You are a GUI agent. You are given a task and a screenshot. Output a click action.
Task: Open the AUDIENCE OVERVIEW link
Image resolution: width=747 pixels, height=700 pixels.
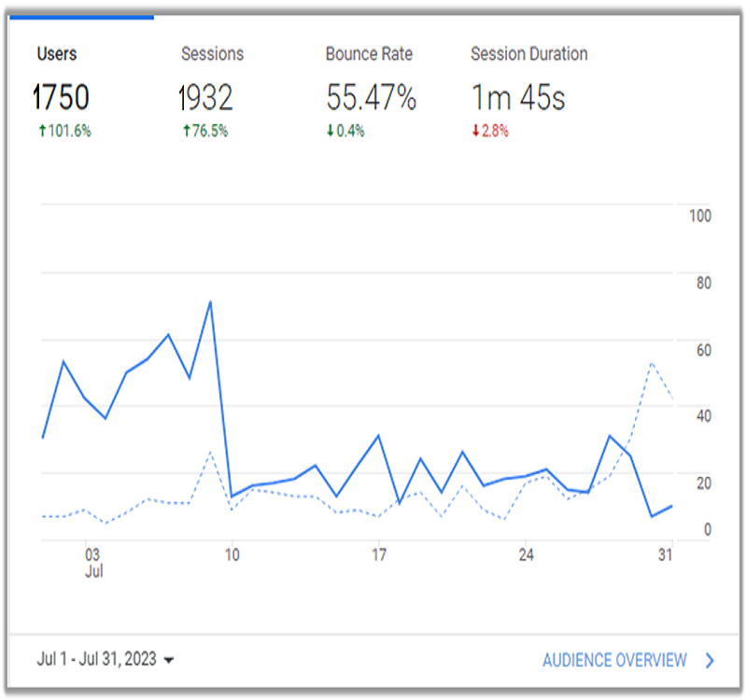click(x=614, y=661)
